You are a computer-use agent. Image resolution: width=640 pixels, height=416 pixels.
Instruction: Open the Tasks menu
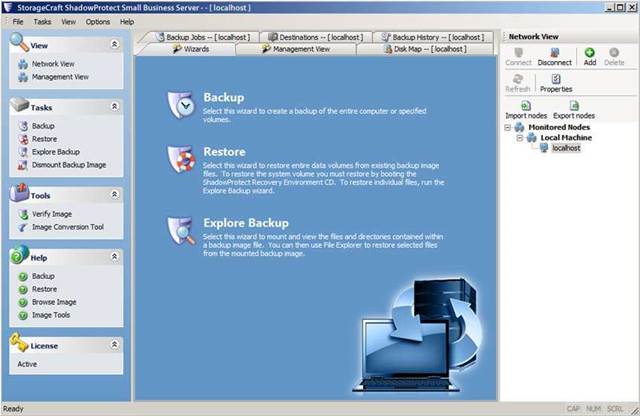tap(42, 22)
